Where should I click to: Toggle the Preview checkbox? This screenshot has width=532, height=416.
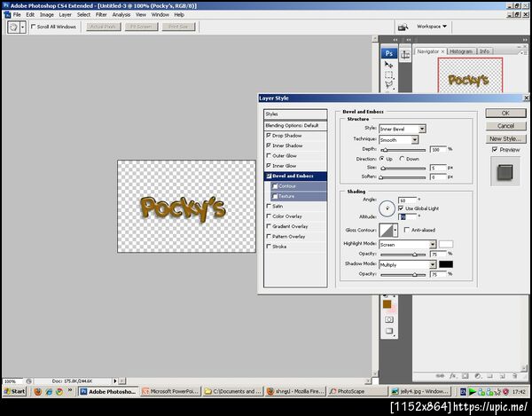click(495, 149)
